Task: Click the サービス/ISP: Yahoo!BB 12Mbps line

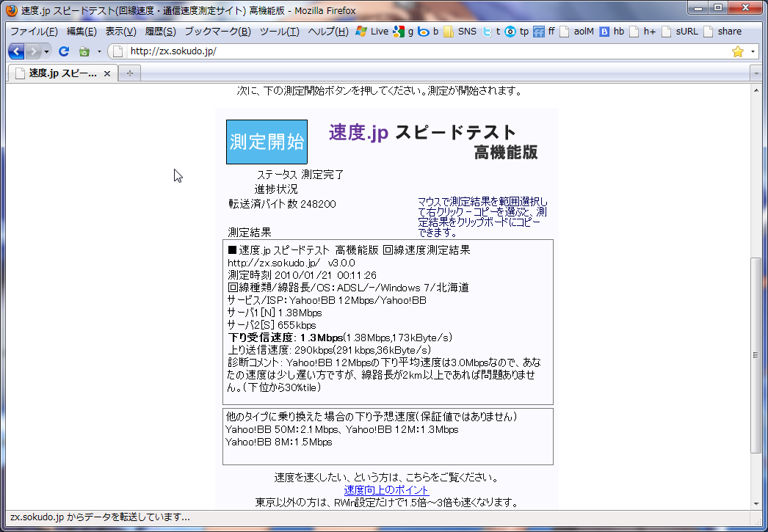Action: click(x=327, y=301)
